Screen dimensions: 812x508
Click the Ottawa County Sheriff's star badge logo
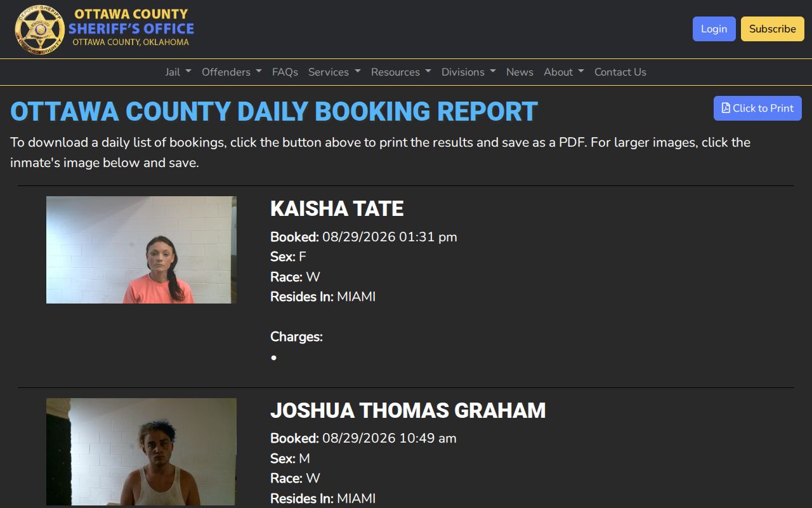[x=40, y=29]
